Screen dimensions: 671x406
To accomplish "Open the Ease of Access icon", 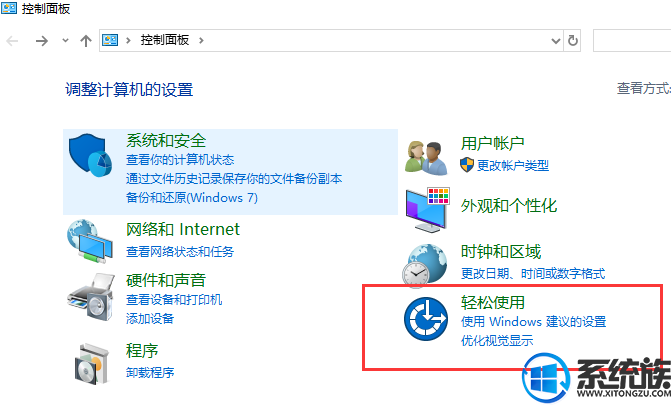I will pos(426,319).
